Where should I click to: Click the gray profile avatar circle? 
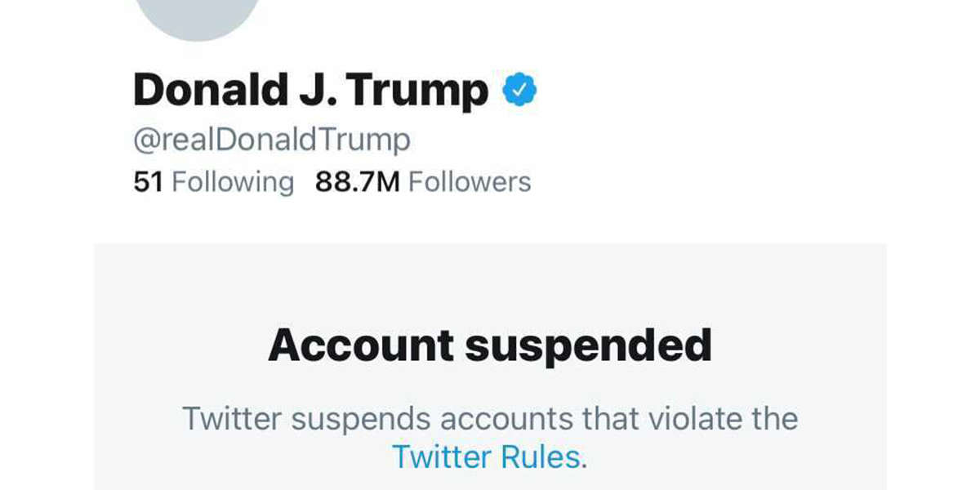197,15
